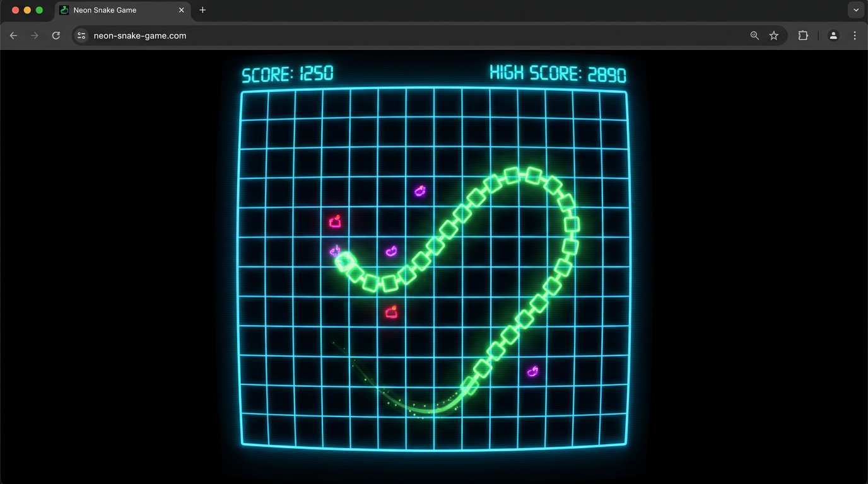Open the Chrome three-dot menu
This screenshot has height=484, width=868.
point(855,36)
